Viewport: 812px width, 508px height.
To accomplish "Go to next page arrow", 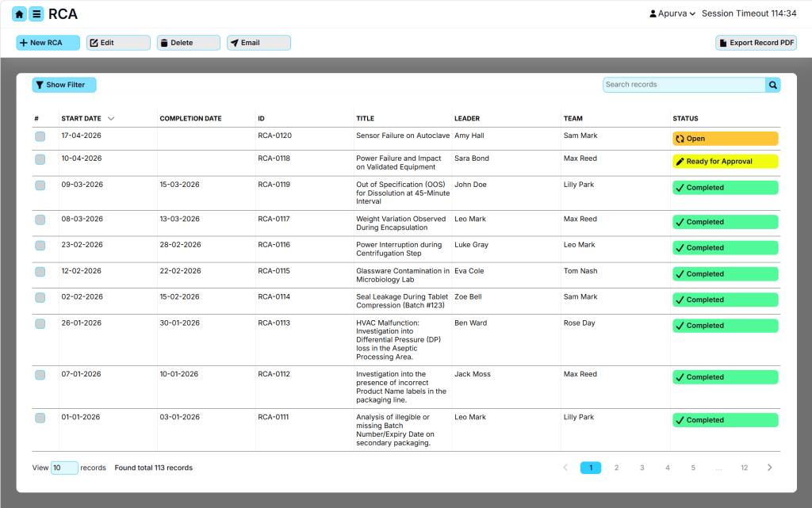I will tap(769, 468).
